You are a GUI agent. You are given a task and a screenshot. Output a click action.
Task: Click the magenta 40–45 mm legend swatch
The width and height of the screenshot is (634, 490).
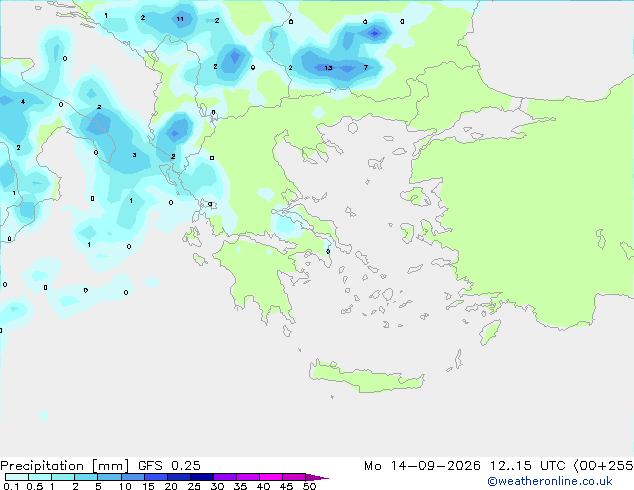point(271,477)
